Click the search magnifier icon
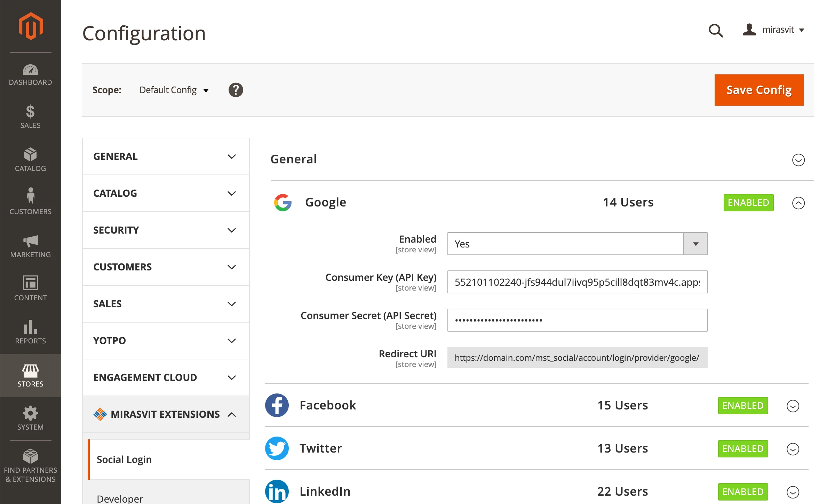The image size is (835, 504). click(x=715, y=31)
